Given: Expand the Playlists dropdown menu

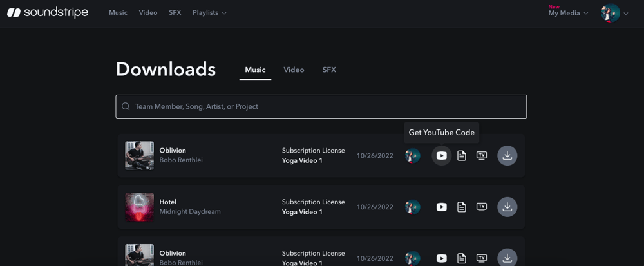Looking at the screenshot, I should (209, 13).
